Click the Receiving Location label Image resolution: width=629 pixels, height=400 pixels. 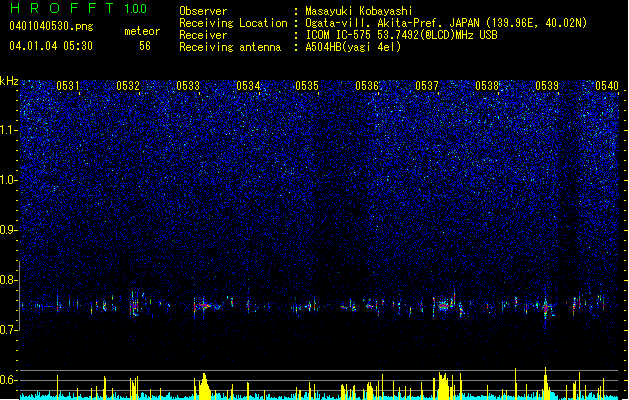233,23
